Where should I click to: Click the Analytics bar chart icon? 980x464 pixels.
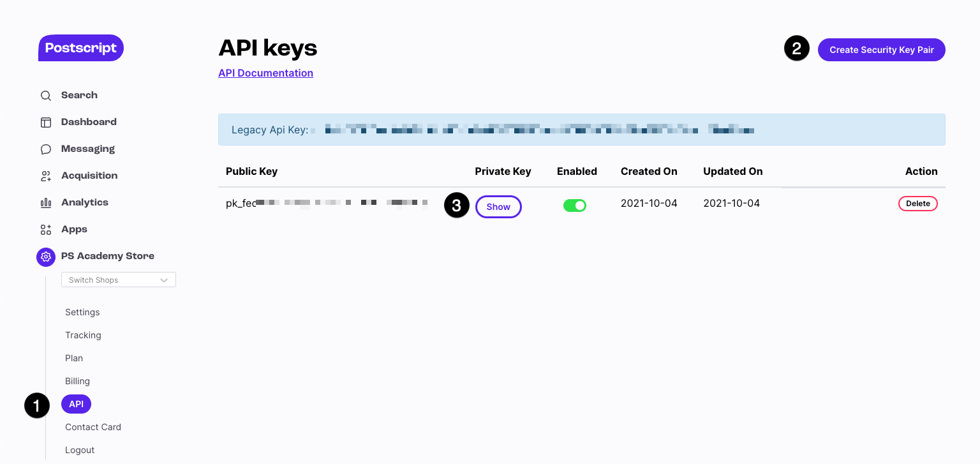click(46, 203)
